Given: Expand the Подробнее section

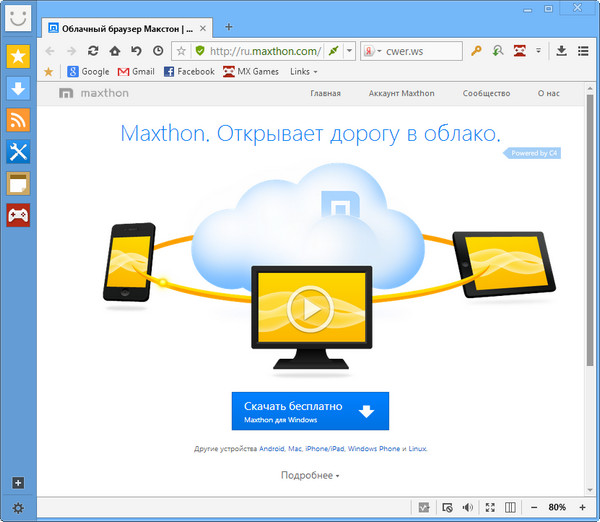Looking at the screenshot, I should click(x=309, y=475).
